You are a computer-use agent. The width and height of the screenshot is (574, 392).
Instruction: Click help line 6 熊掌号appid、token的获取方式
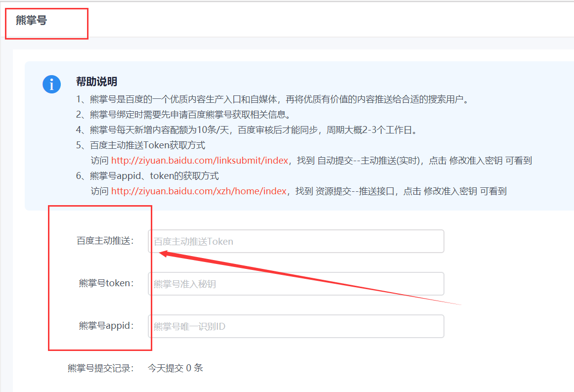(x=147, y=175)
